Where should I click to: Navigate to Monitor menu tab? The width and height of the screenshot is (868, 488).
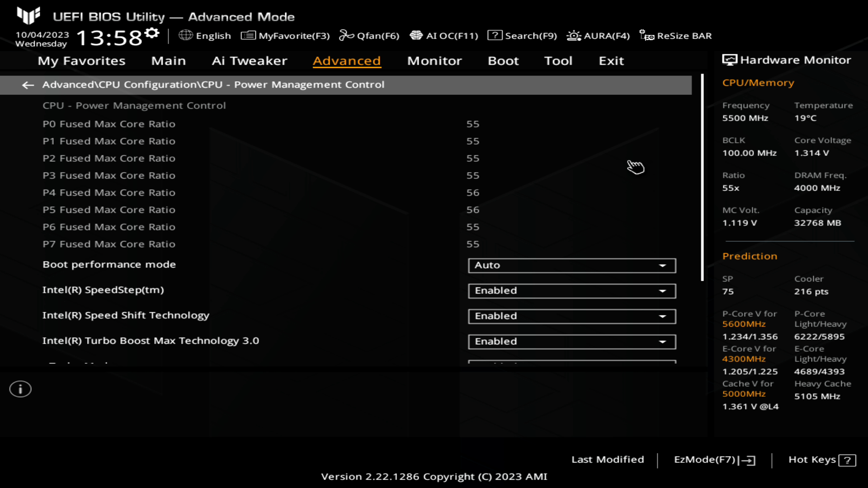434,60
